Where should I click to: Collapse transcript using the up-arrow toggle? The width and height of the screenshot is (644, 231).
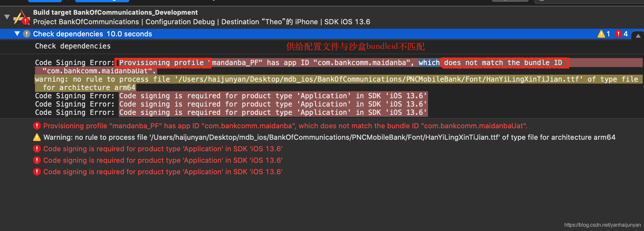point(638,36)
